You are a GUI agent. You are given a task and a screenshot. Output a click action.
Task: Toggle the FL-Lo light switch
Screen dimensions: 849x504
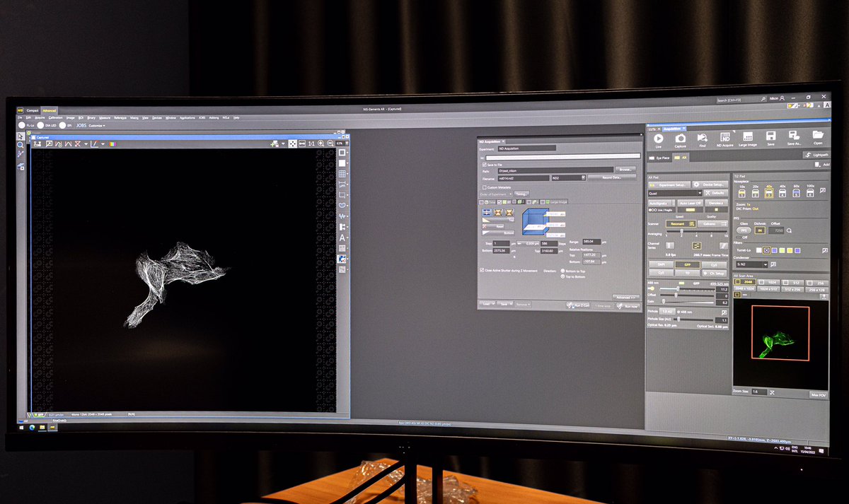point(22,125)
